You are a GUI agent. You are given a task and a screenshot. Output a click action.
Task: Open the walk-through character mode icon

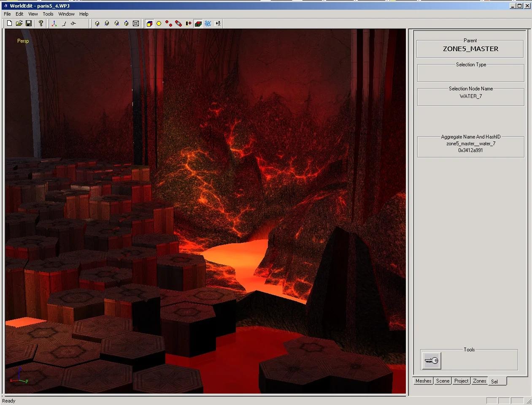coord(218,23)
